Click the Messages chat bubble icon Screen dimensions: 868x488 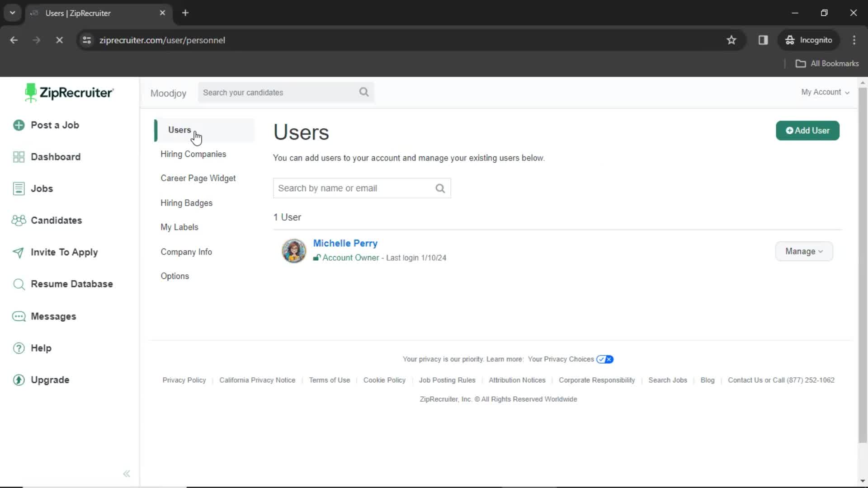click(19, 316)
